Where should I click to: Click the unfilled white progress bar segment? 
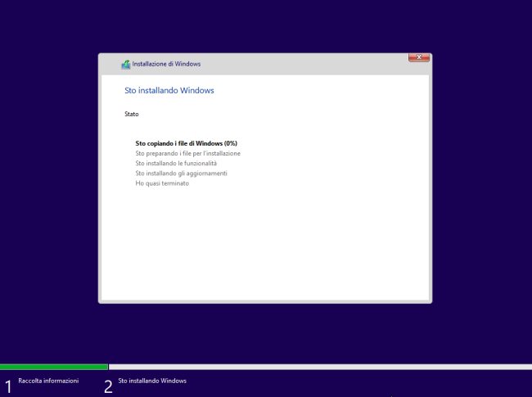point(320,367)
